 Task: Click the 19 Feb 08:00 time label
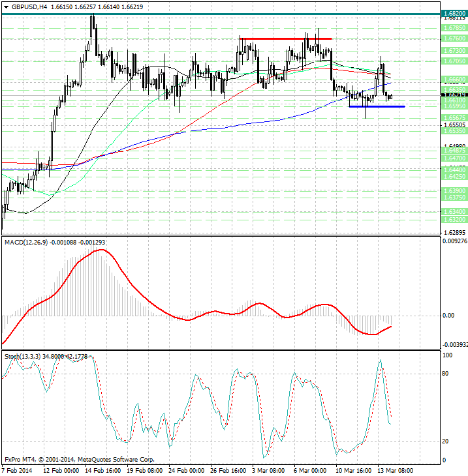pyautogui.click(x=145, y=471)
